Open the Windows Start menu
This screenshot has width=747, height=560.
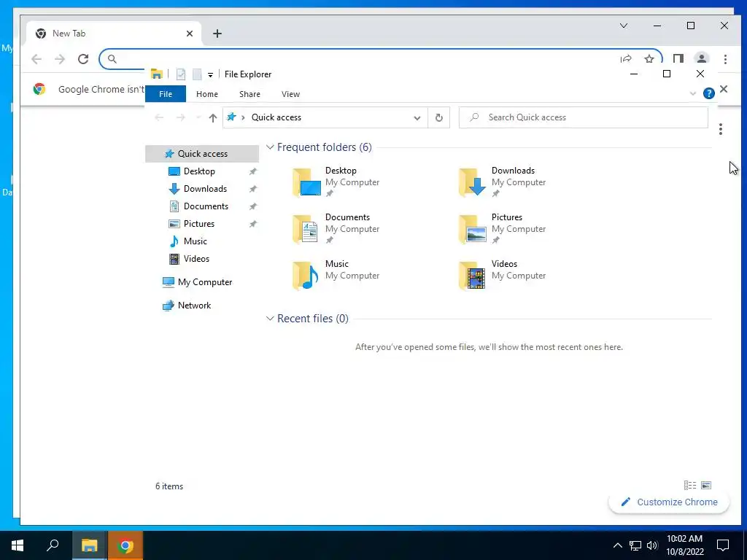[18, 545]
